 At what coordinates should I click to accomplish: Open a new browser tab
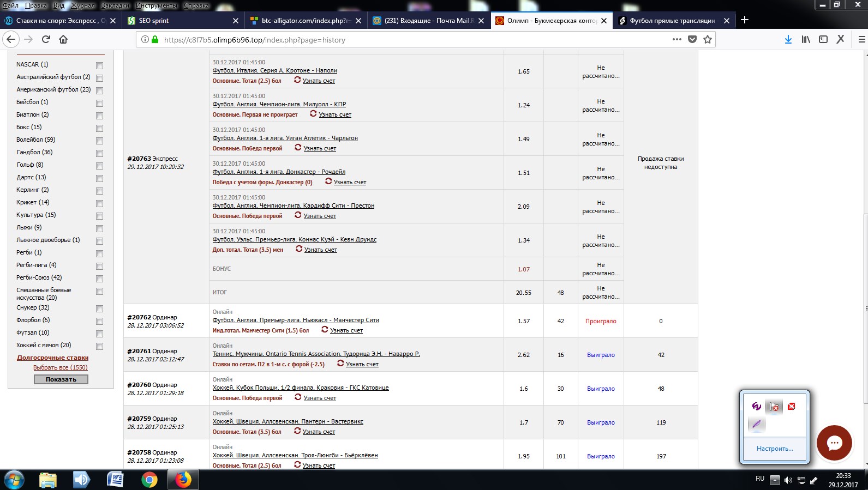(x=745, y=20)
